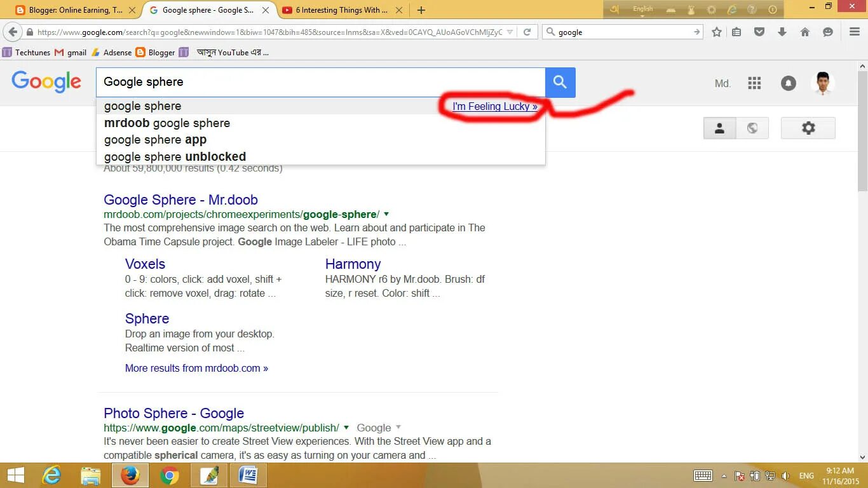Viewport: 868px width, 488px height.
Task: Click the site identity lock icon
Action: [x=30, y=32]
